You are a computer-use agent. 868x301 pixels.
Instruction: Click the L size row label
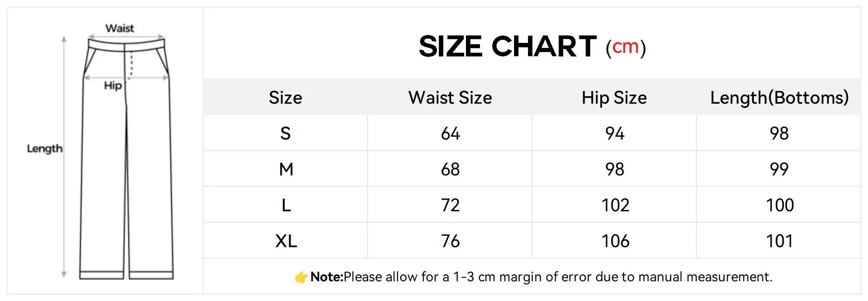click(286, 205)
